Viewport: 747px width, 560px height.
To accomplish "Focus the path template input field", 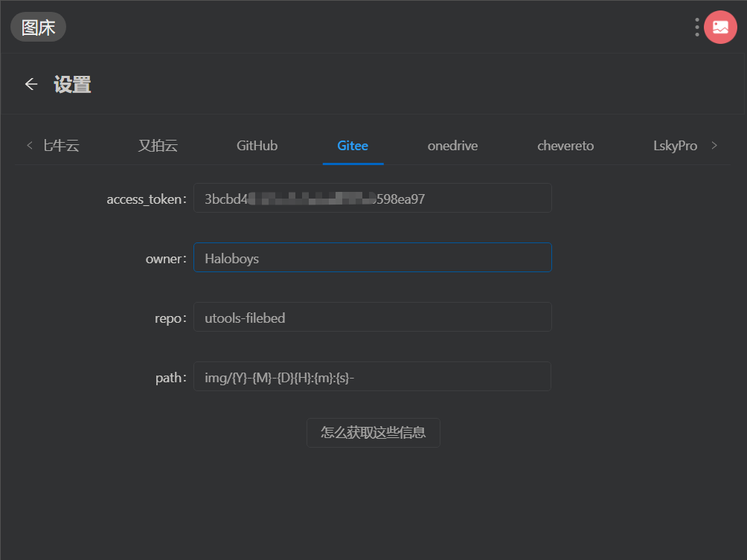I will pos(373,376).
